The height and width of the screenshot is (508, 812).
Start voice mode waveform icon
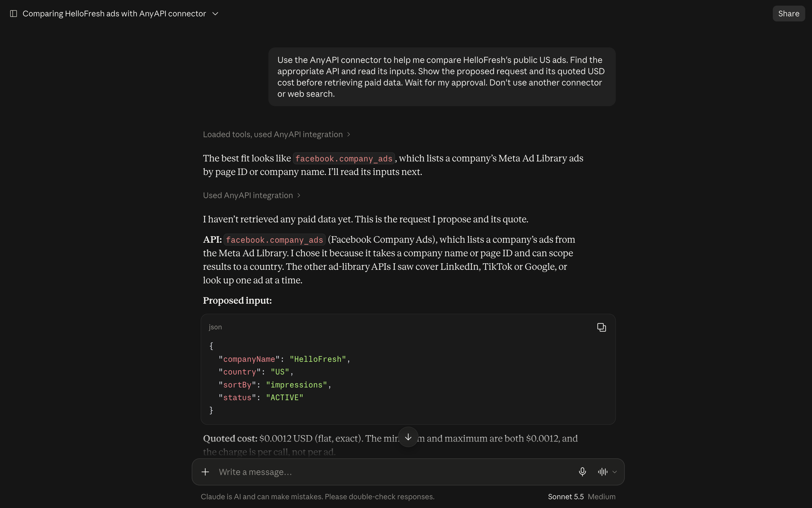pyautogui.click(x=602, y=472)
